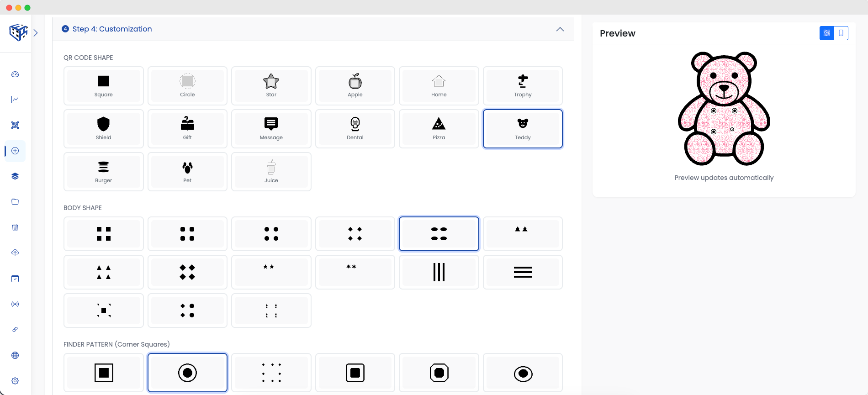Choose the Apple QR code shape

tap(355, 86)
